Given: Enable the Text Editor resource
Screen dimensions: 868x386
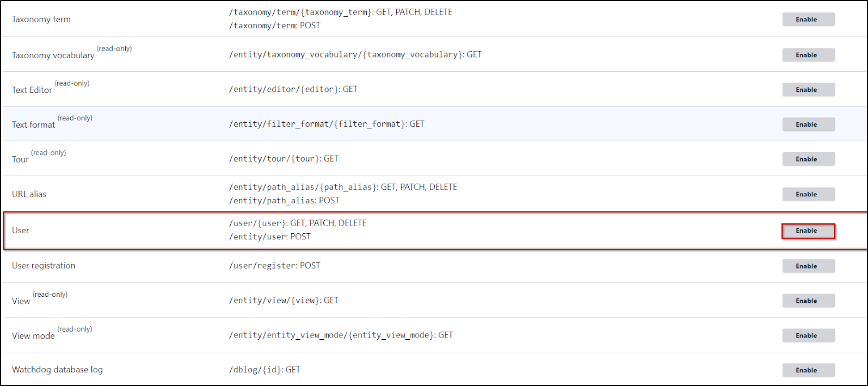Looking at the screenshot, I should point(808,90).
